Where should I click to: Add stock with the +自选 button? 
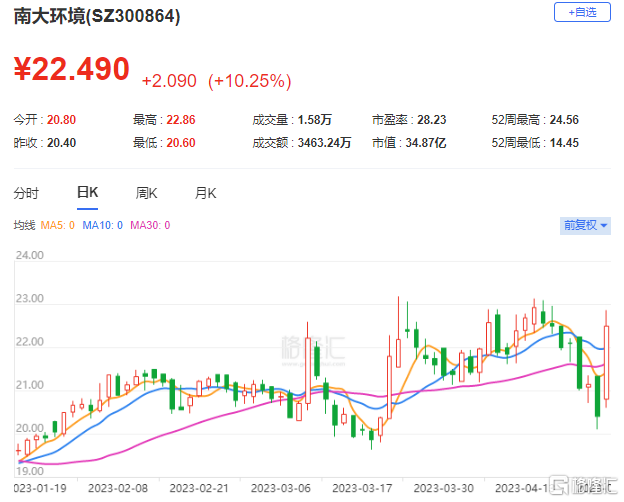tap(582, 12)
